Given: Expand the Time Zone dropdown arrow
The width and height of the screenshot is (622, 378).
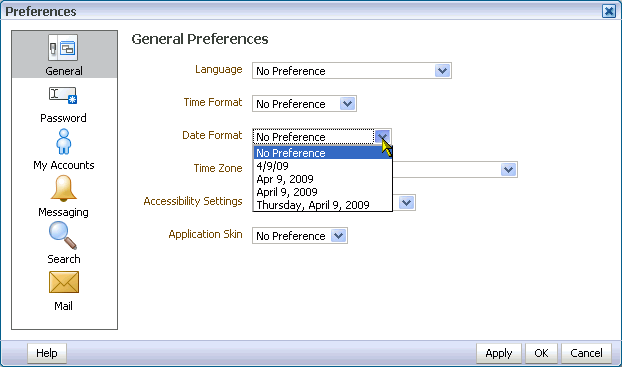Looking at the screenshot, I should [x=509, y=170].
